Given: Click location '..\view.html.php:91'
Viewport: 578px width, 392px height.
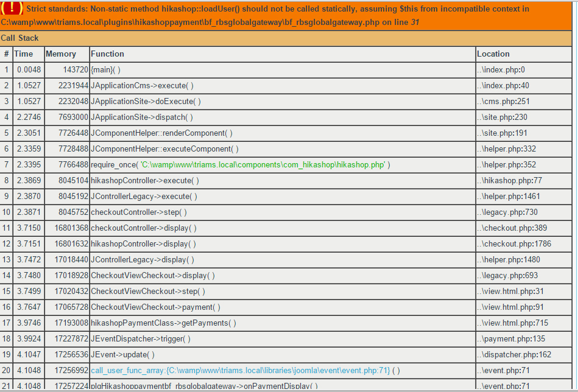Looking at the screenshot, I should click(510, 307).
